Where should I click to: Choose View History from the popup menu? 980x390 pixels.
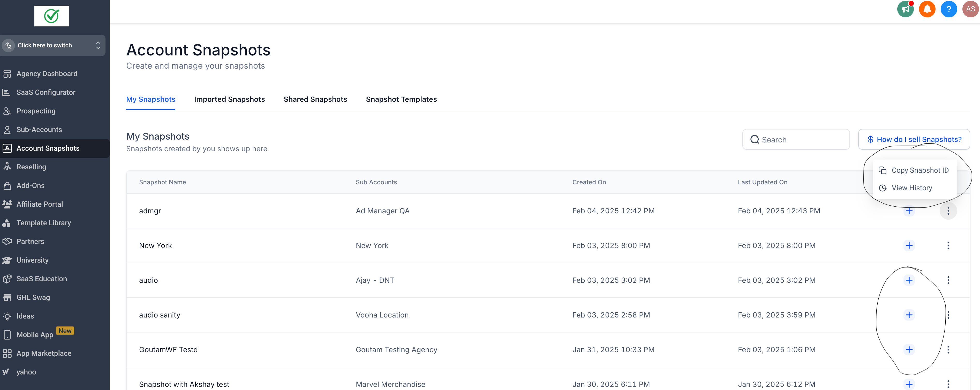911,188
